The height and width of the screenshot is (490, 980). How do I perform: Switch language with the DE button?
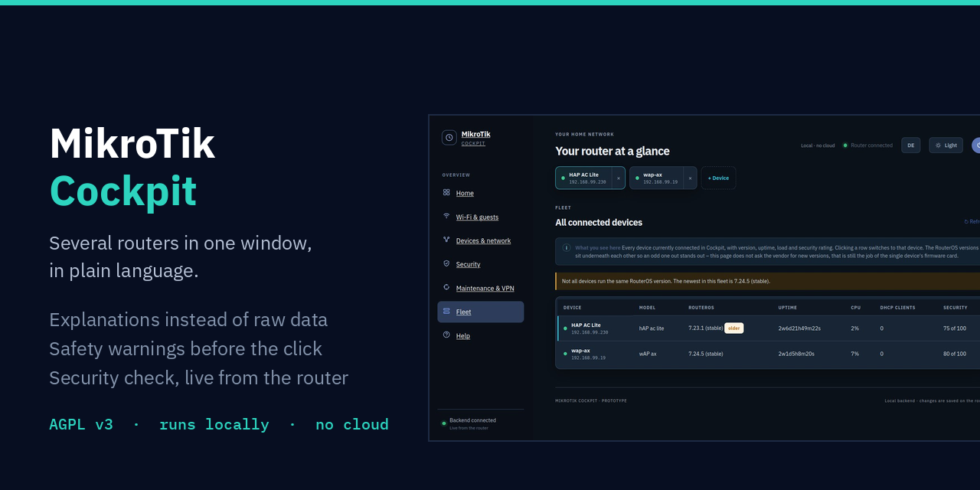click(910, 145)
